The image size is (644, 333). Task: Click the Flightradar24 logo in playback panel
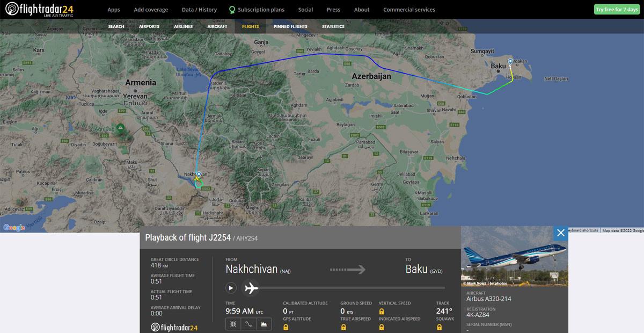(x=174, y=328)
